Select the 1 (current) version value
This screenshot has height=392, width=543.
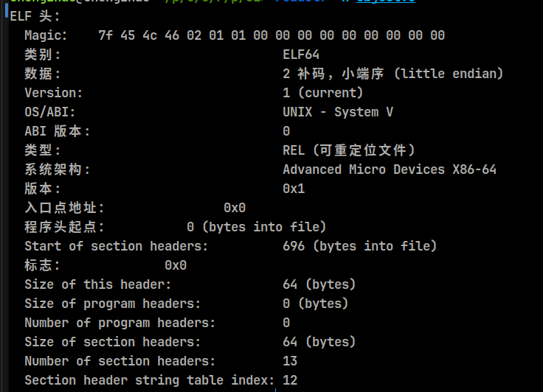pyautogui.click(x=322, y=93)
